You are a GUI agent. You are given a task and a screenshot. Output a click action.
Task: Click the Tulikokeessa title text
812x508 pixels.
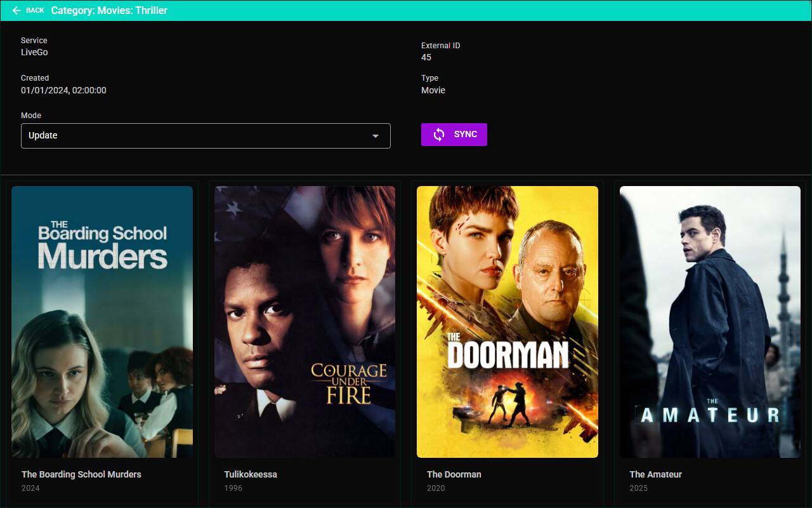tap(251, 474)
